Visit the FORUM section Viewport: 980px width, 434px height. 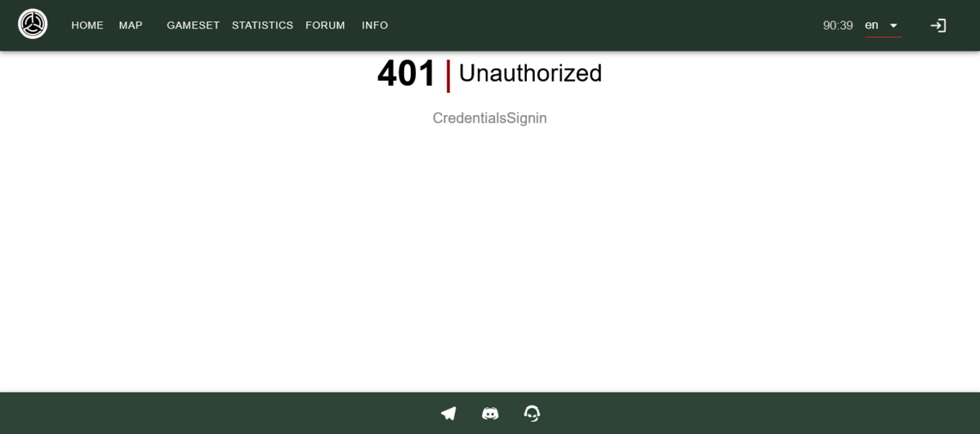pyautogui.click(x=325, y=25)
